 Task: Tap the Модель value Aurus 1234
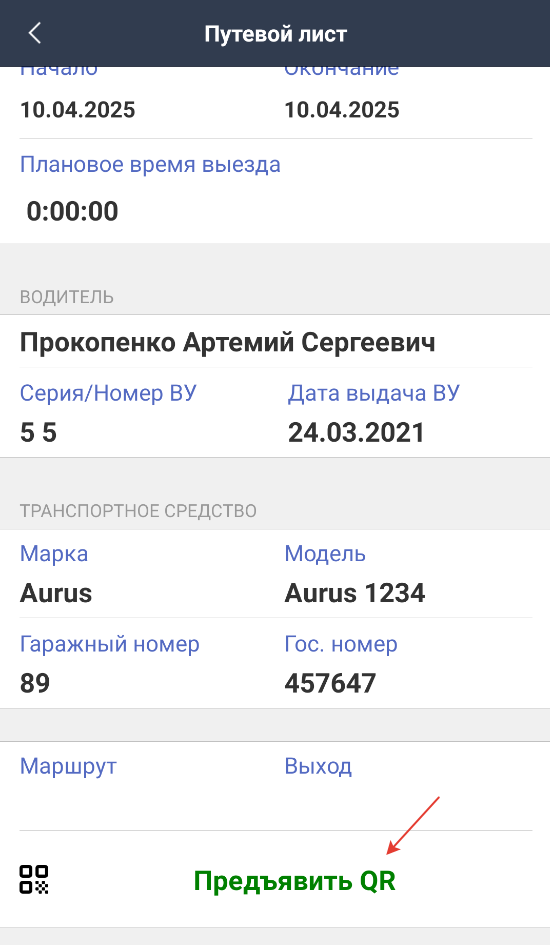355,593
